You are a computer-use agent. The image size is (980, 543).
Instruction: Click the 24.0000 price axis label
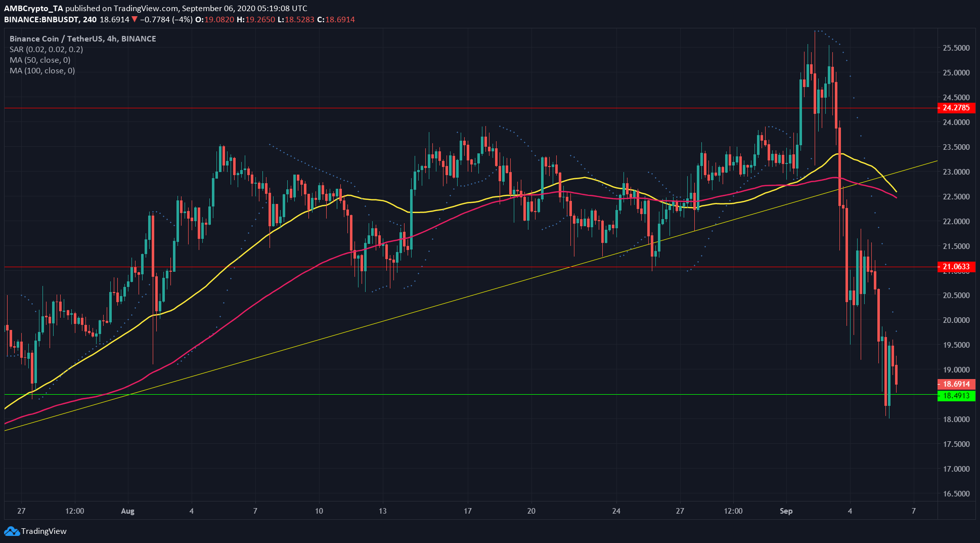[956, 122]
